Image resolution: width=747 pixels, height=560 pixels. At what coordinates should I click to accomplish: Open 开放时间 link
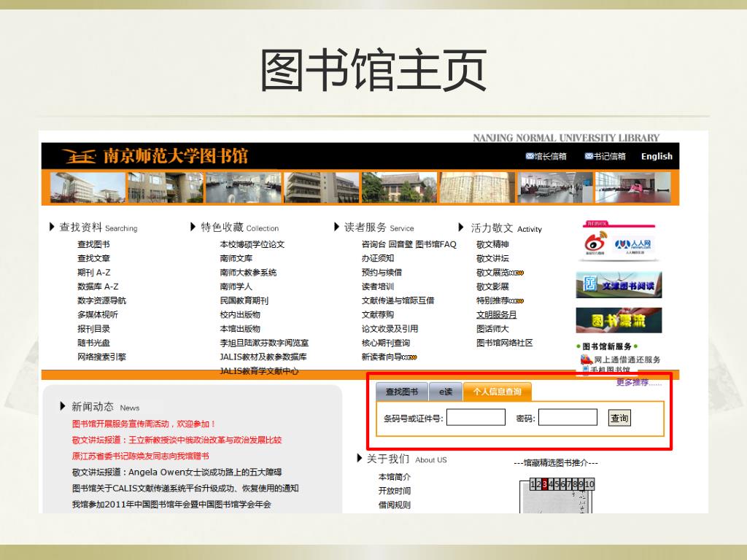pyautogui.click(x=395, y=491)
